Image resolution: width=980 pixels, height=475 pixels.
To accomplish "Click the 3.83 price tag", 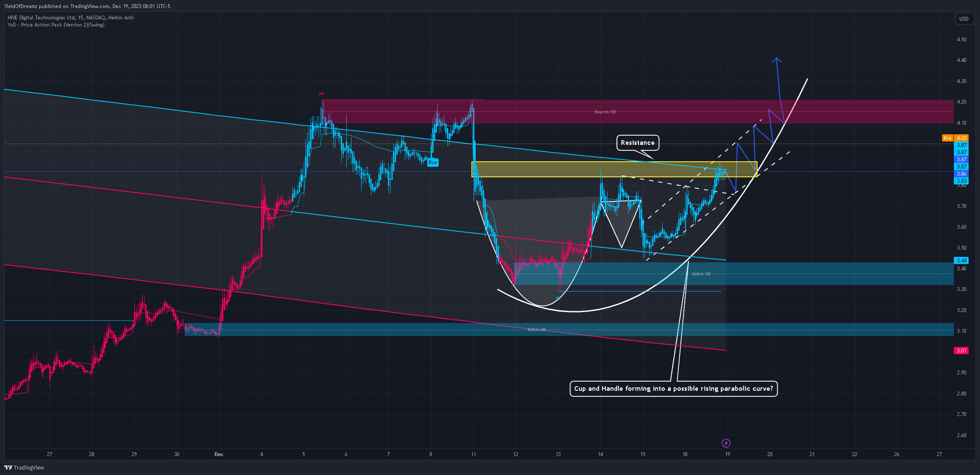I will click(x=961, y=181).
